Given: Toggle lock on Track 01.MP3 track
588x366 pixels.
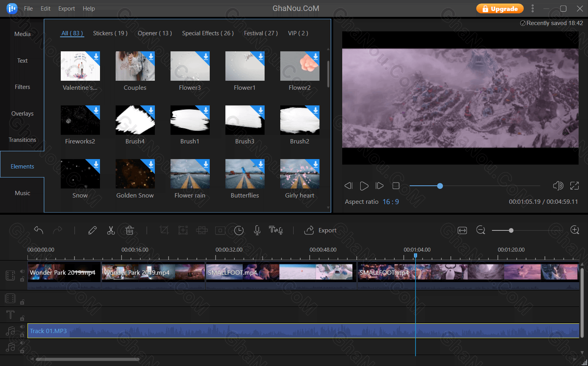Looking at the screenshot, I should coord(22,335).
